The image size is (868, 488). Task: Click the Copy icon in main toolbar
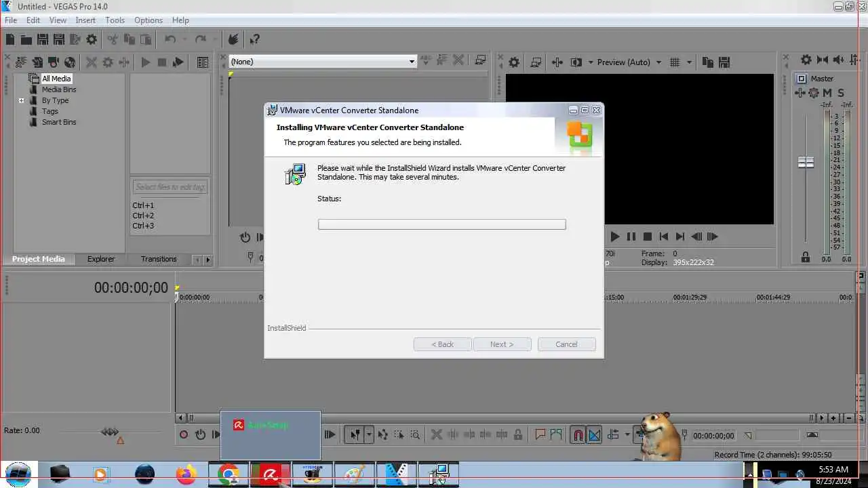click(x=130, y=39)
